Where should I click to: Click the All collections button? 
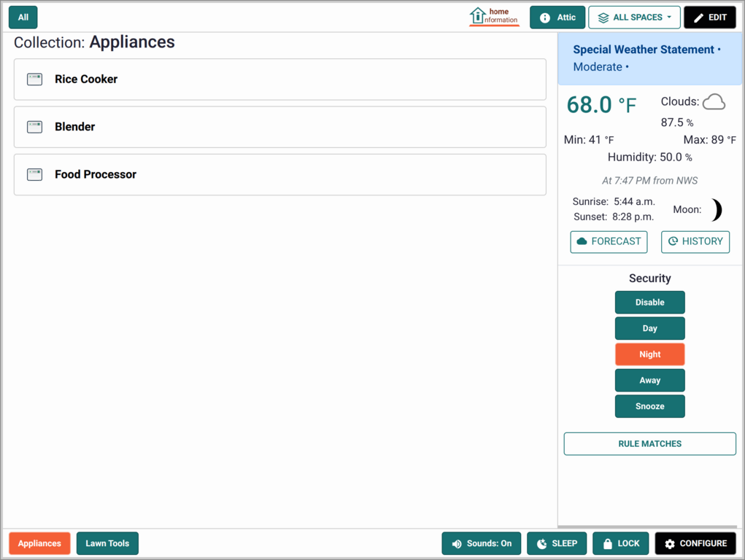click(23, 17)
